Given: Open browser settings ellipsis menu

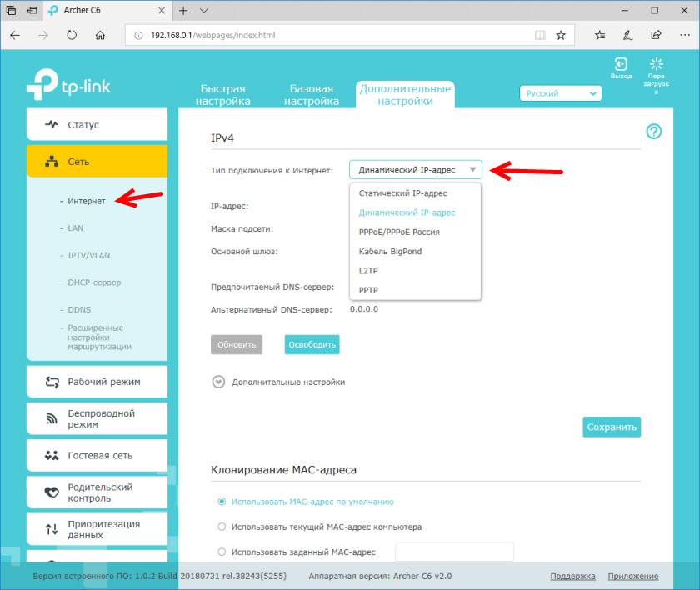Looking at the screenshot, I should coord(685,35).
